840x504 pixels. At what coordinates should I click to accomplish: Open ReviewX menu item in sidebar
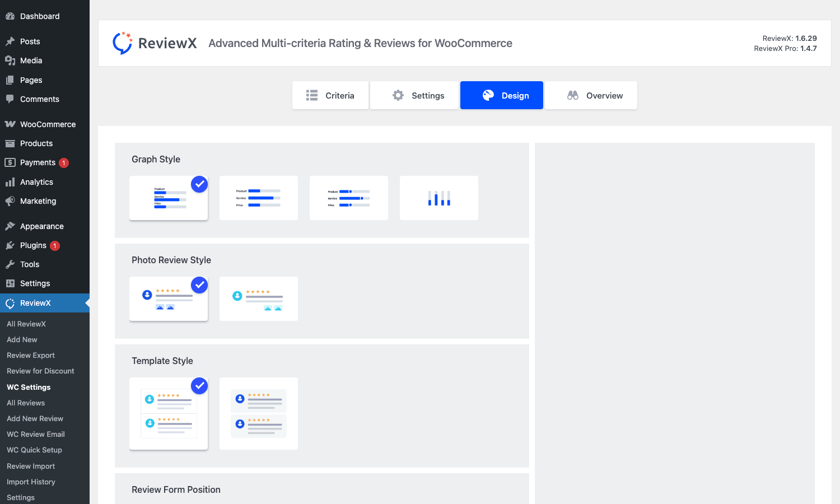point(45,303)
